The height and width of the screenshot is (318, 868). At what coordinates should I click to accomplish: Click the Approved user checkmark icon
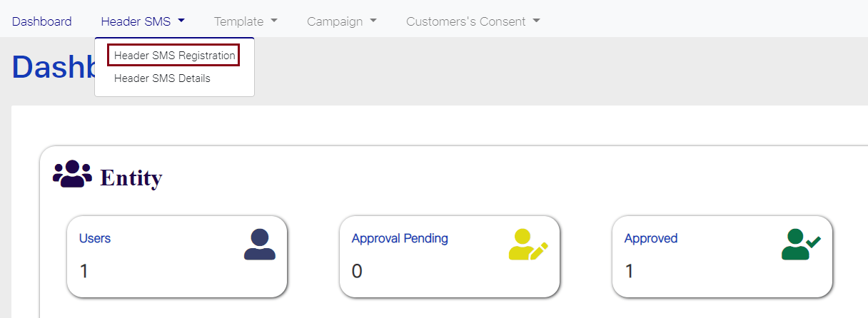(801, 245)
